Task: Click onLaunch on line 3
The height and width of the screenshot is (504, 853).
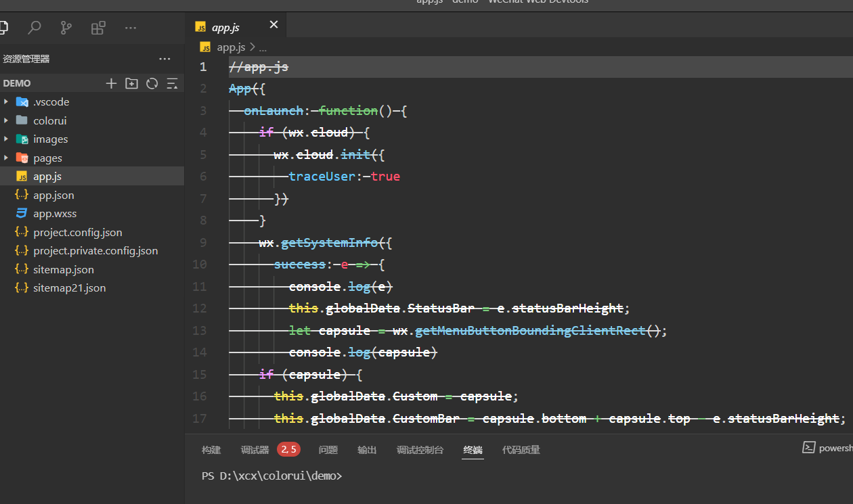Action: (274, 110)
